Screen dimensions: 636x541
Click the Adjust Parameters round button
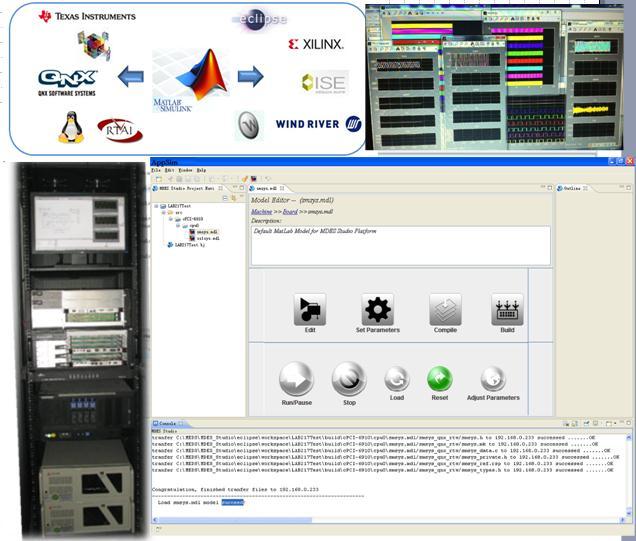[x=493, y=379]
